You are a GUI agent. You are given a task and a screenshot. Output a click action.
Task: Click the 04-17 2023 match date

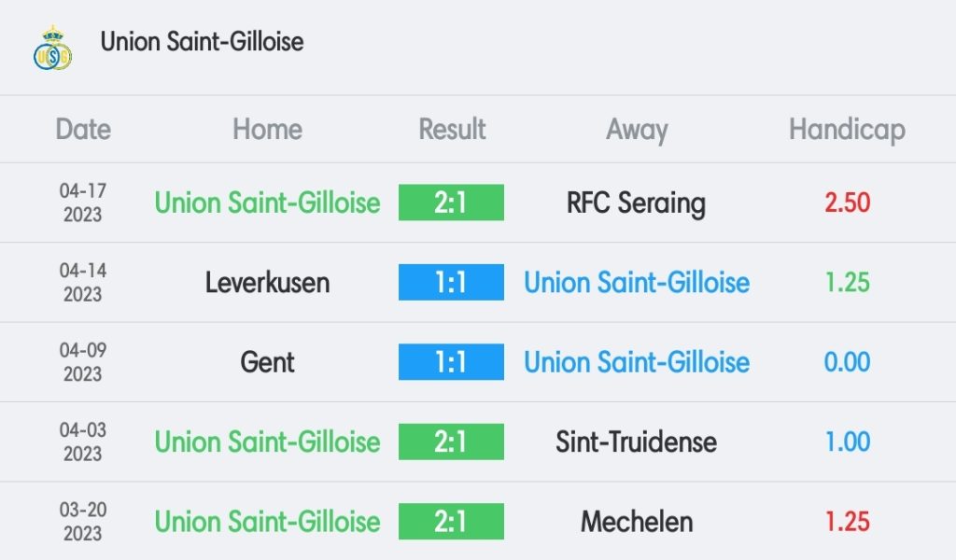[x=83, y=203]
